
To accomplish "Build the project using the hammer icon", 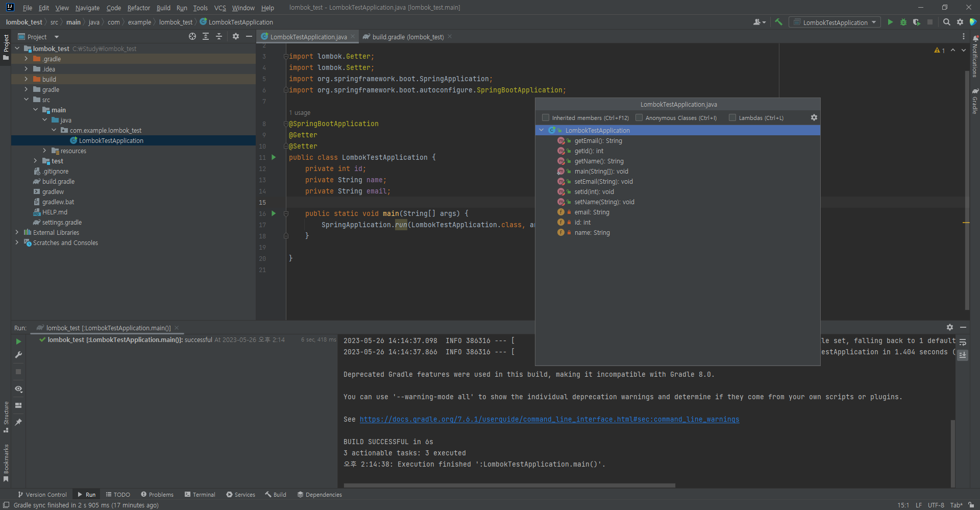I will tap(778, 22).
